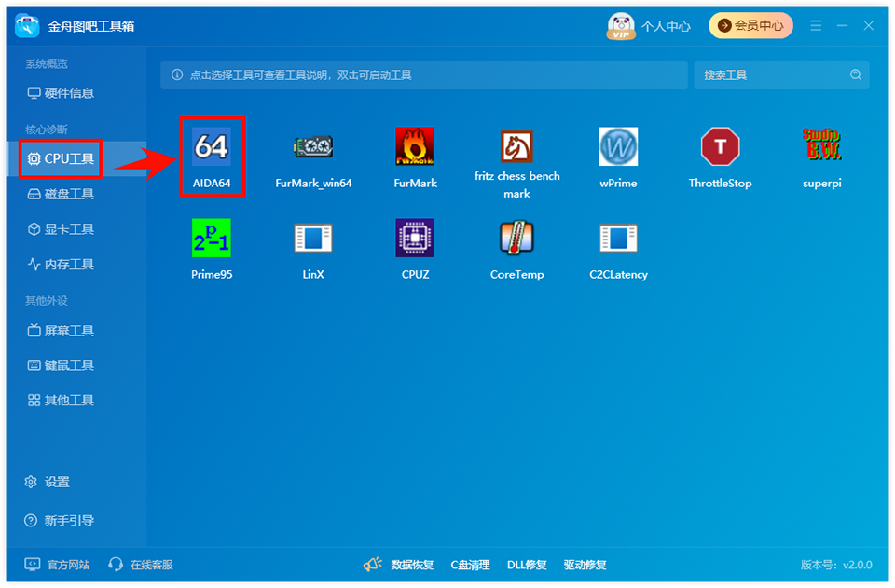
Task: Open the DLL修复 link
Action: click(527, 565)
